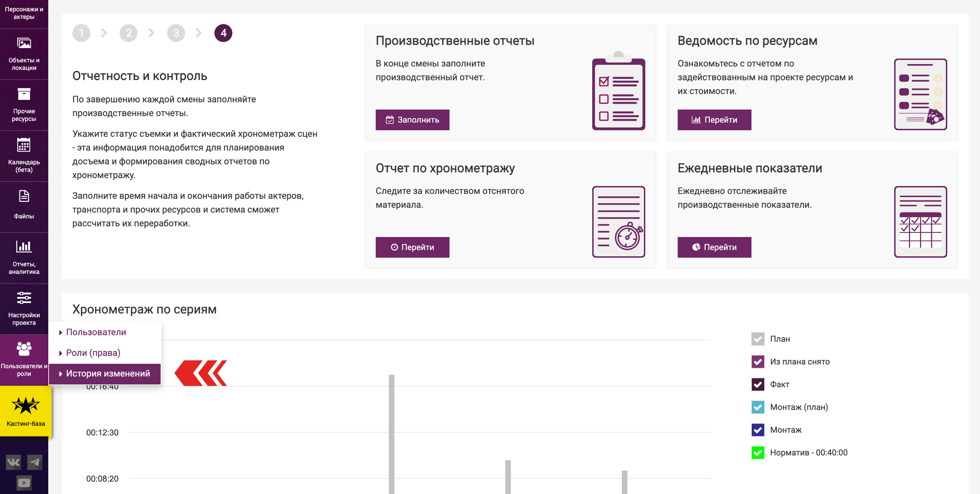Screen dimensions: 980x494
Task: Open the YouTube link icon
Action: 24,483
